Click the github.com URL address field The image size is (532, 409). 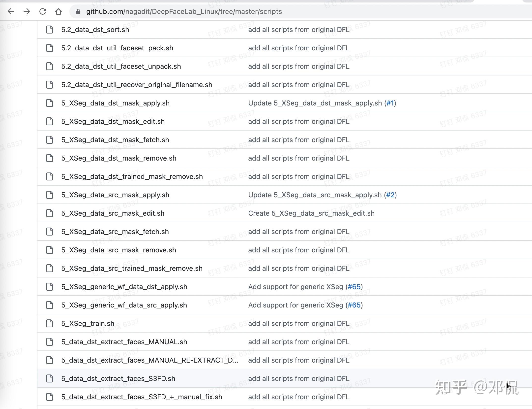184,12
